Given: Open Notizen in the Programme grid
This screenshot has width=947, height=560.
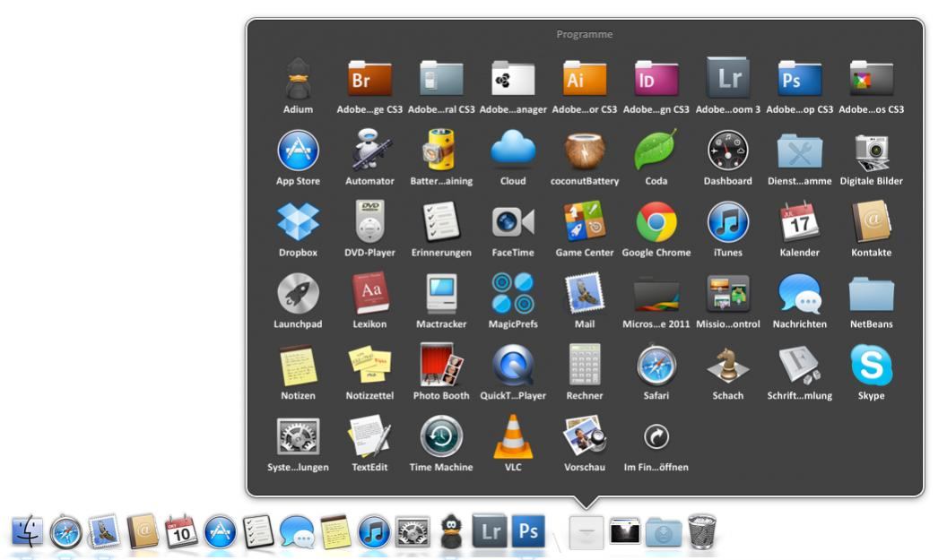Looking at the screenshot, I should click(298, 366).
